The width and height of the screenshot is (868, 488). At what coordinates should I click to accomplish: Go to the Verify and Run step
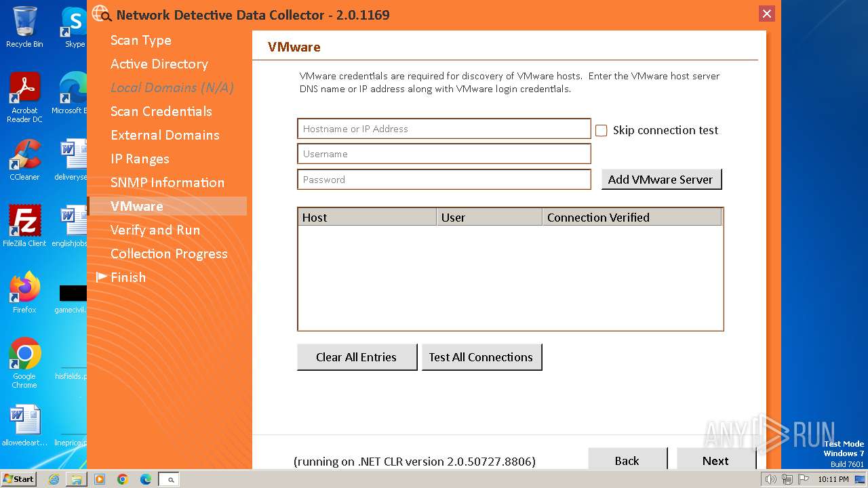[155, 230]
